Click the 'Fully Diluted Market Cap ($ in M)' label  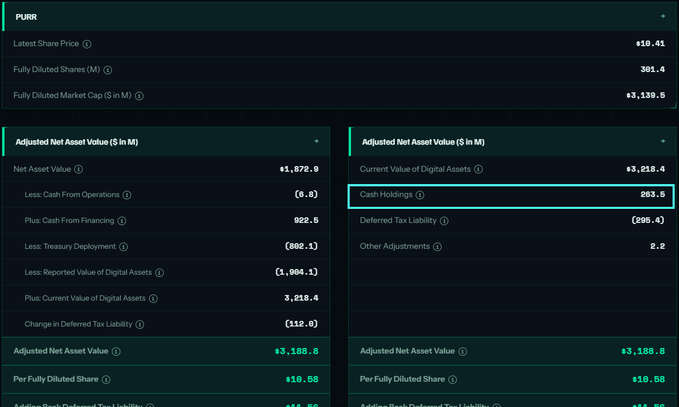(72, 95)
